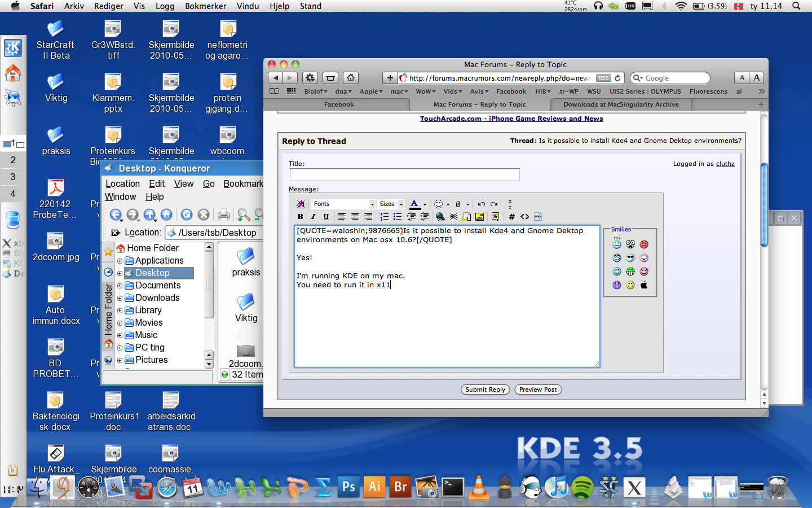This screenshot has width=812, height=508.
Task: Click Safari back navigation button
Action: pos(275,78)
